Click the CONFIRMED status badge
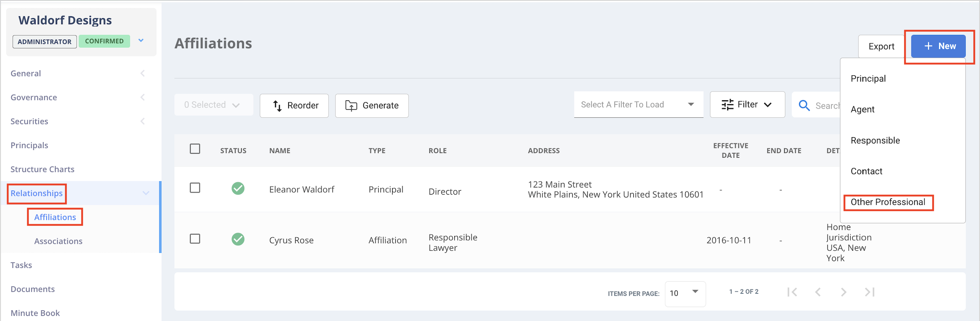 104,41
